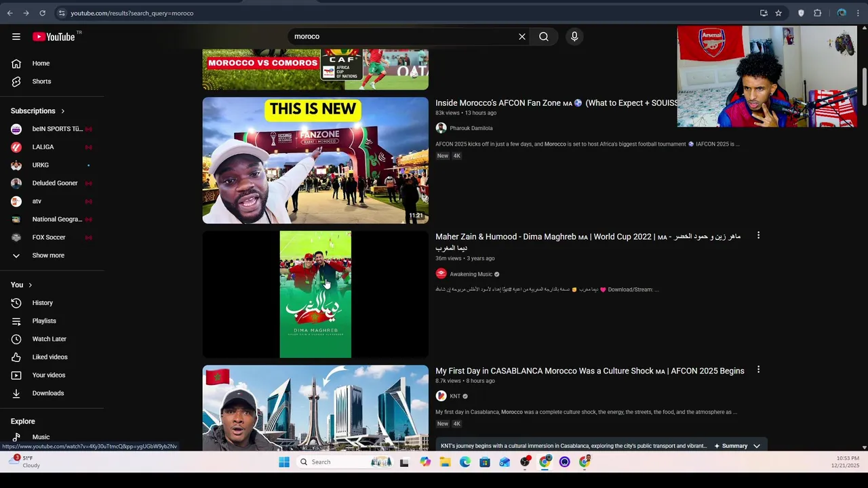Open the You section header
This screenshot has height=488, width=868.
22,285
